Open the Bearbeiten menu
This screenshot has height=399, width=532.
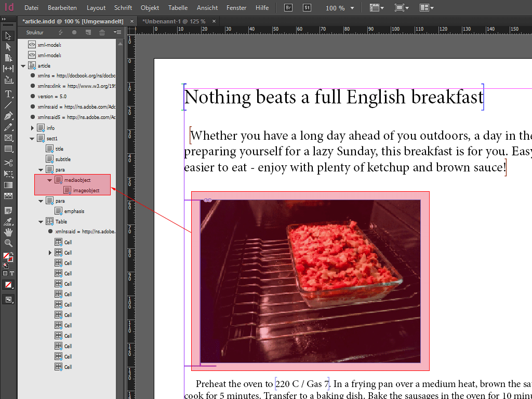[x=62, y=7]
